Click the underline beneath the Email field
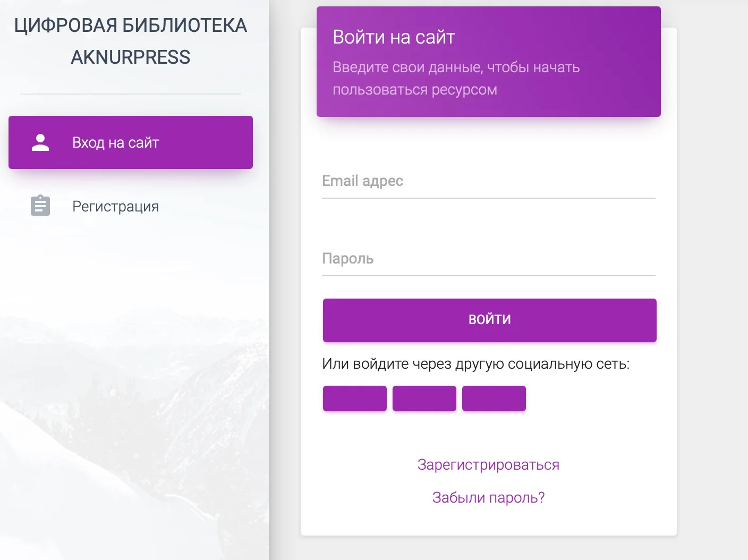 point(488,198)
